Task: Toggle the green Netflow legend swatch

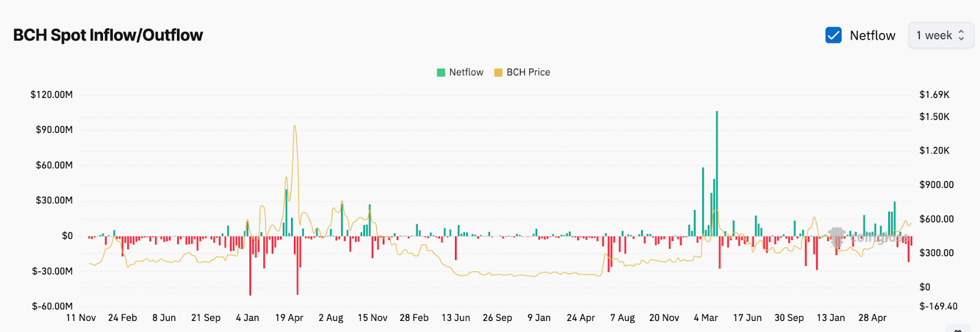Action: click(441, 72)
